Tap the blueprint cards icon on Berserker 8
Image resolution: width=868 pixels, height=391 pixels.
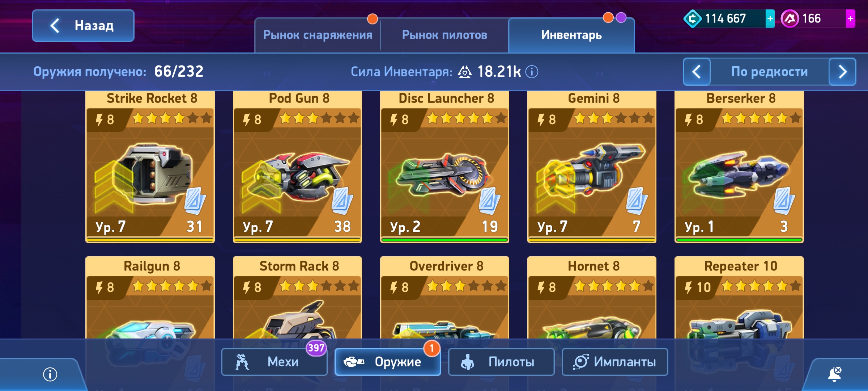point(784,201)
